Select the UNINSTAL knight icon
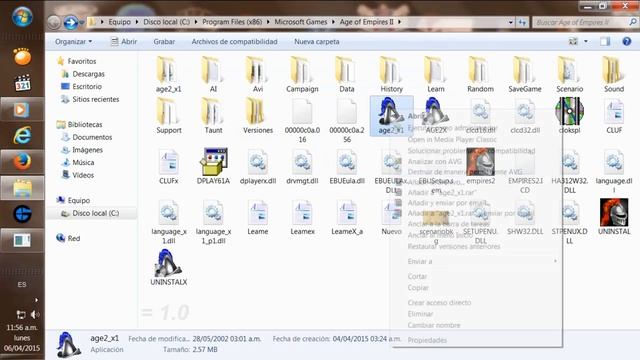Image resolution: width=640 pixels, height=360 pixels. click(x=614, y=217)
